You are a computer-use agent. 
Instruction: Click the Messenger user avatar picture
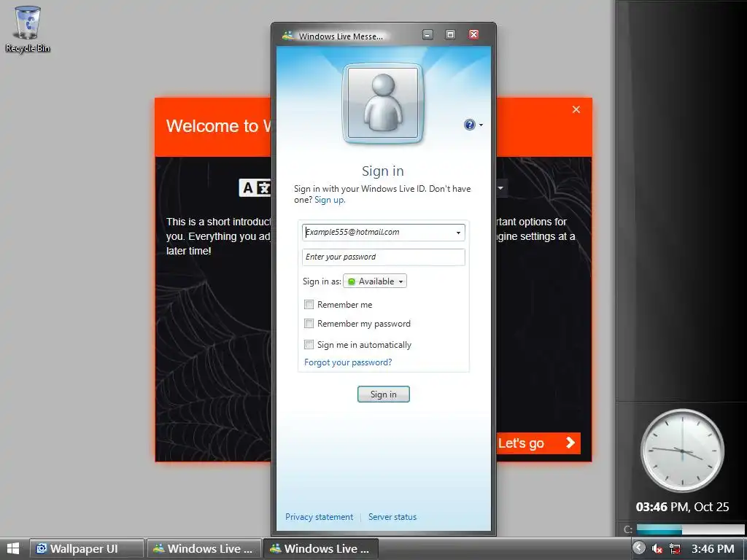[383, 103]
